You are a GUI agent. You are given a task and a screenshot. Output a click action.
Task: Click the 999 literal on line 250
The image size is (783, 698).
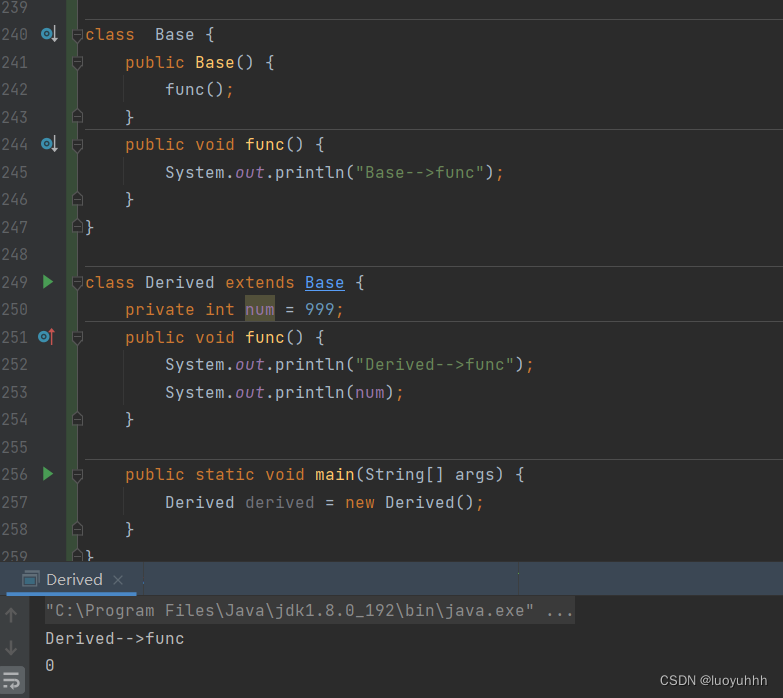click(320, 310)
